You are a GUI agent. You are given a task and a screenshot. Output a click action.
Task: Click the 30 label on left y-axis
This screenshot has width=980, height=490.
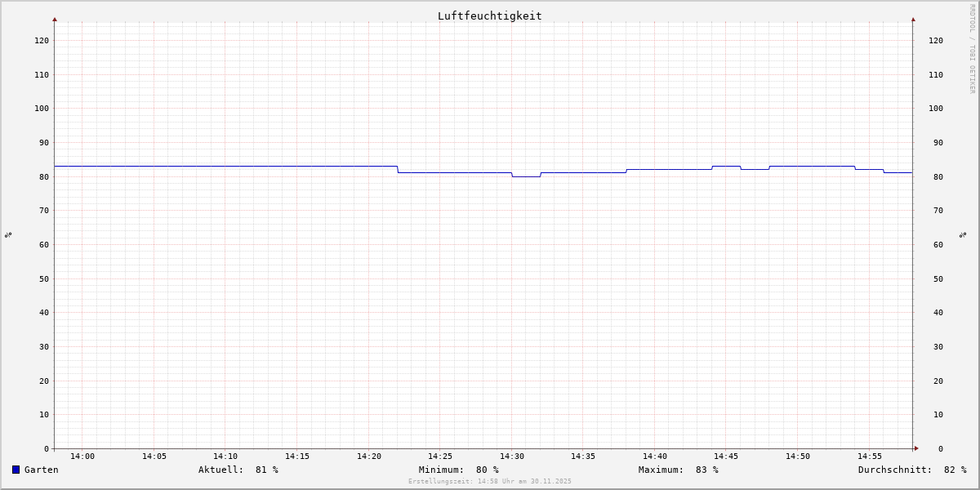[44, 346]
